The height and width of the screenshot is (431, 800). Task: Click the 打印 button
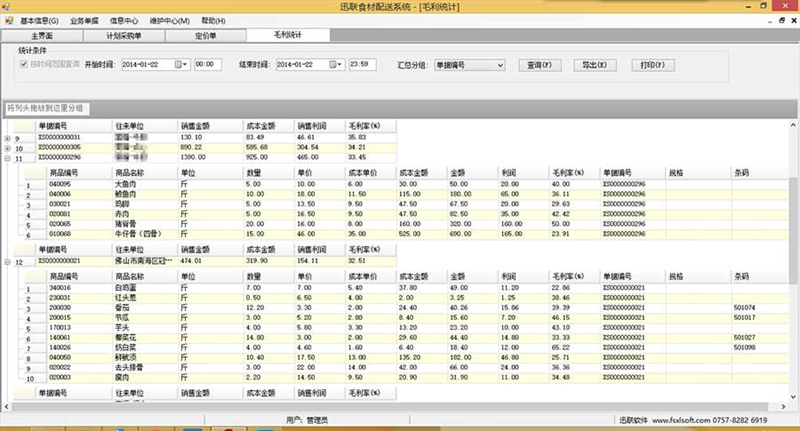(x=651, y=65)
